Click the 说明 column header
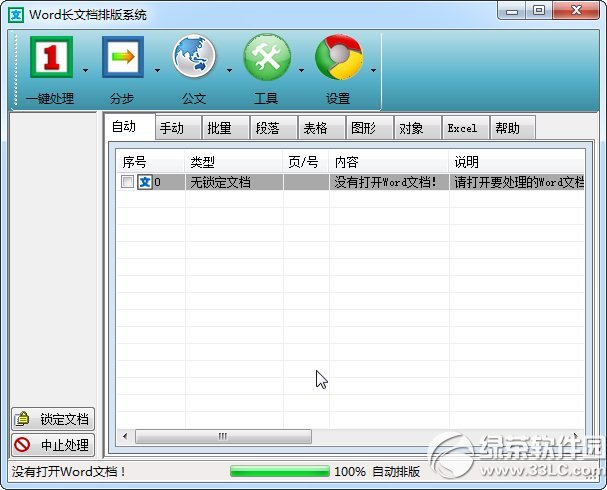 pos(517,161)
